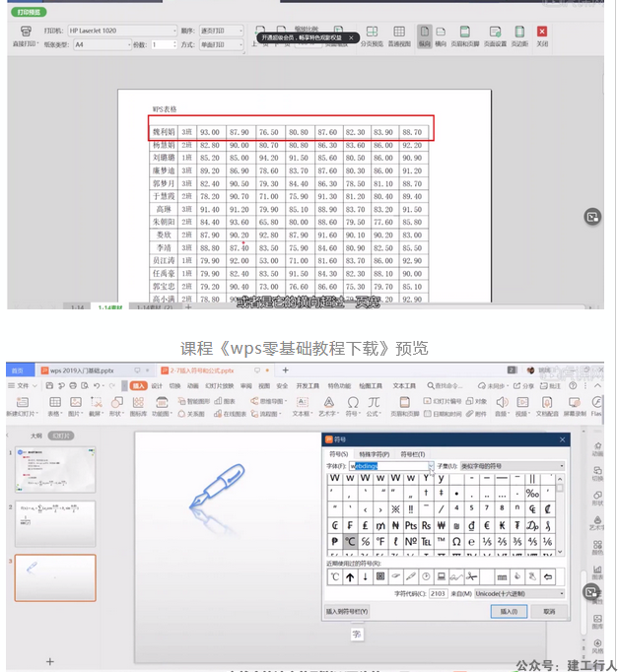
Task: Dismiss the black membership tooltip with its X
Action: point(351,37)
